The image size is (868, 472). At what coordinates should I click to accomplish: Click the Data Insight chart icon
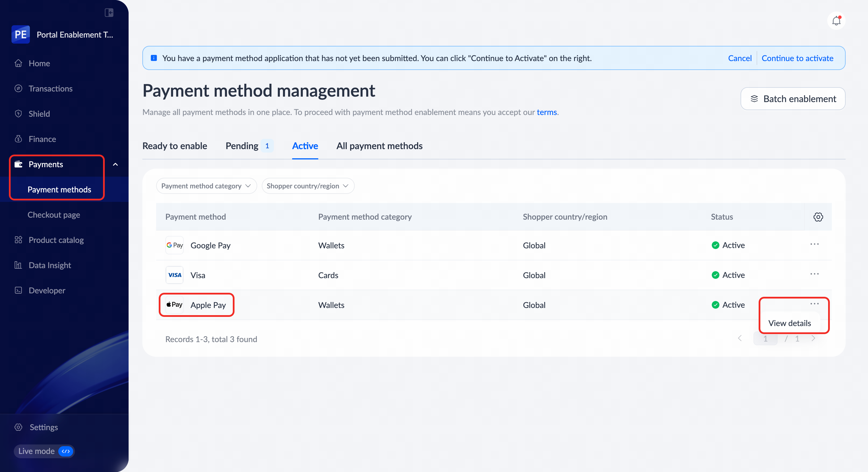point(19,265)
